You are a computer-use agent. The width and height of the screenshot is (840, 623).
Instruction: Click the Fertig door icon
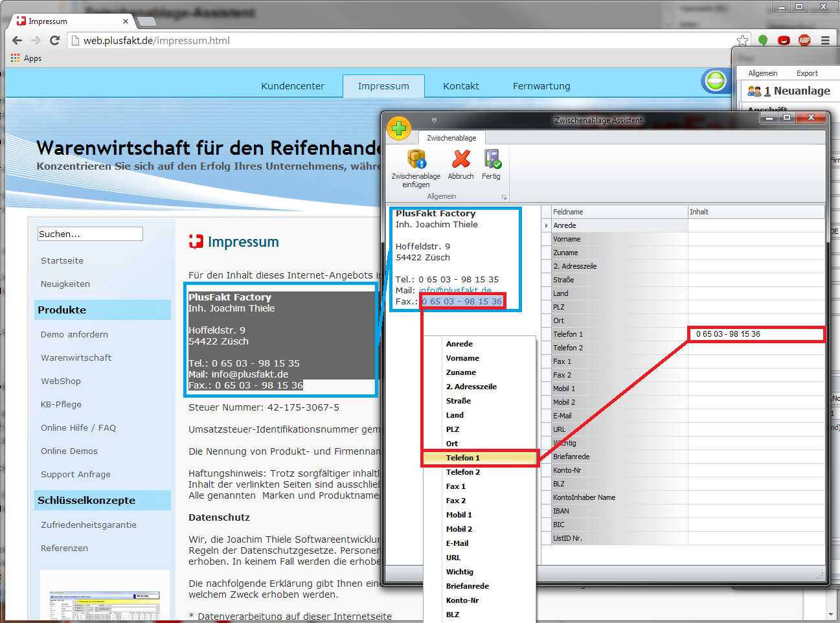point(492,159)
